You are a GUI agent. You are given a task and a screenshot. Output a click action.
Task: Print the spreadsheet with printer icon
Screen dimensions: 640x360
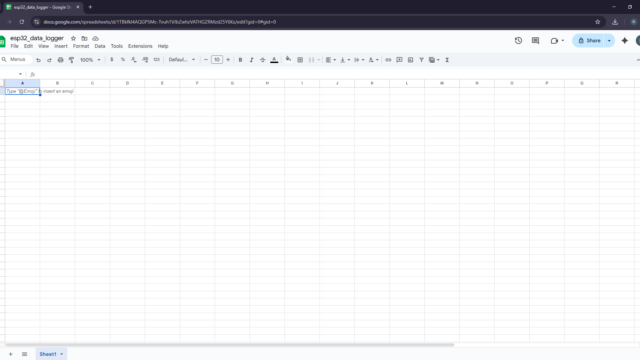tap(60, 60)
